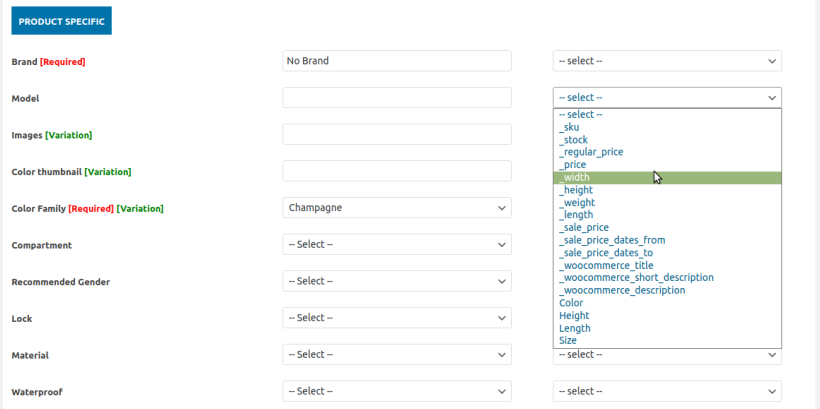Image resolution: width=820 pixels, height=409 pixels.
Task: Expand the Compartment select dropdown
Action: (397, 244)
